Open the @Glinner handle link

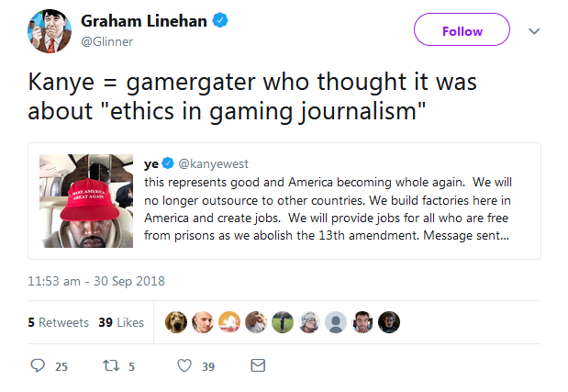[x=106, y=41]
